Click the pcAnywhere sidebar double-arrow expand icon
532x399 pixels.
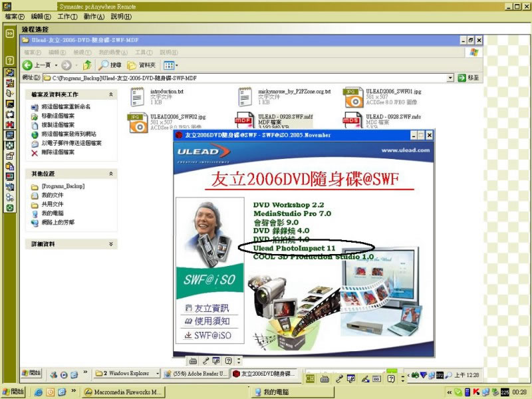10,33
